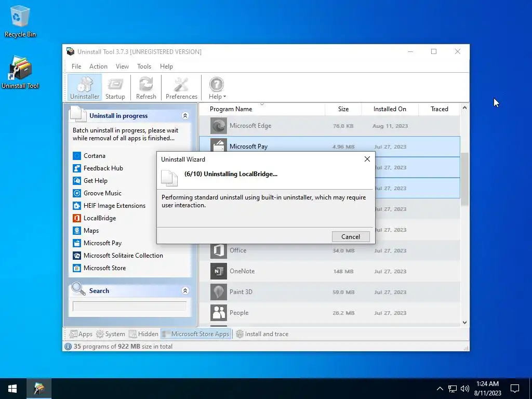Show hidden system tray icons

click(440, 389)
